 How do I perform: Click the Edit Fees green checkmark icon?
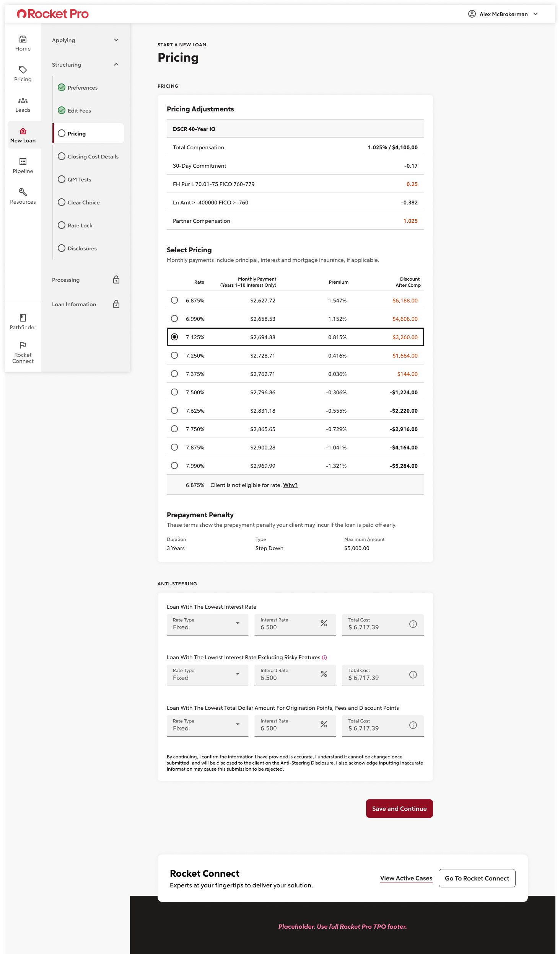pos(62,111)
